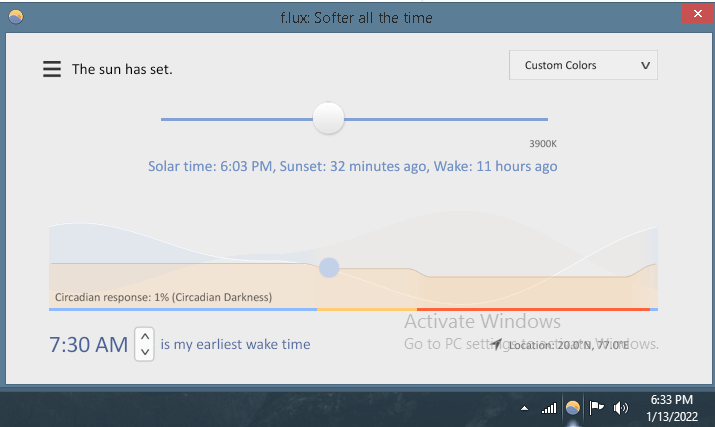715x427 pixels.
Task: Click the f.lux system tray icon
Action: tap(573, 407)
